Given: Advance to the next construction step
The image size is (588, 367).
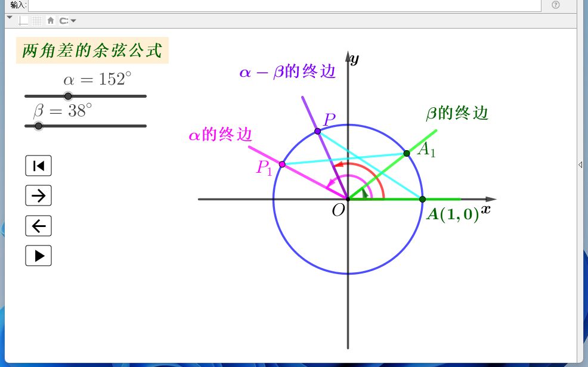Looking at the screenshot, I should 38,195.
